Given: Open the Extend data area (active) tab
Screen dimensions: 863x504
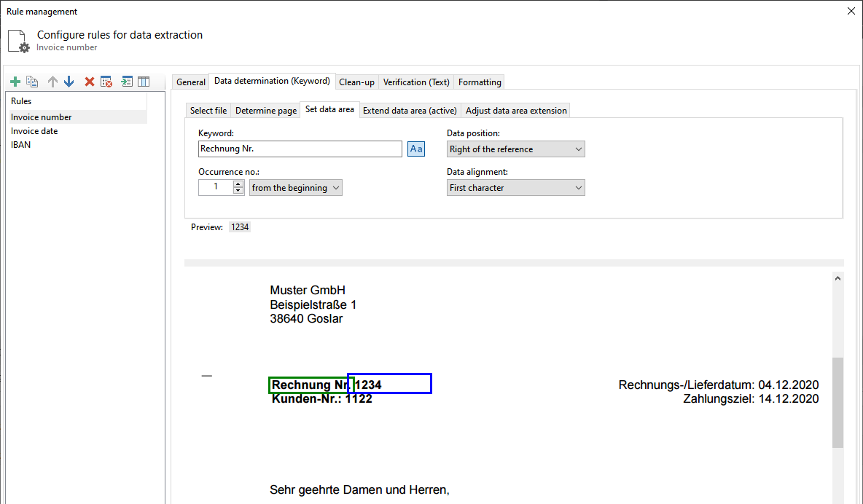Looking at the screenshot, I should point(409,110).
